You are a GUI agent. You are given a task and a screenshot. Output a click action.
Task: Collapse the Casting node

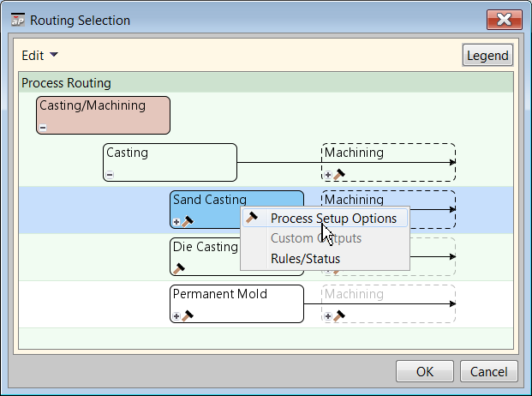(x=110, y=175)
